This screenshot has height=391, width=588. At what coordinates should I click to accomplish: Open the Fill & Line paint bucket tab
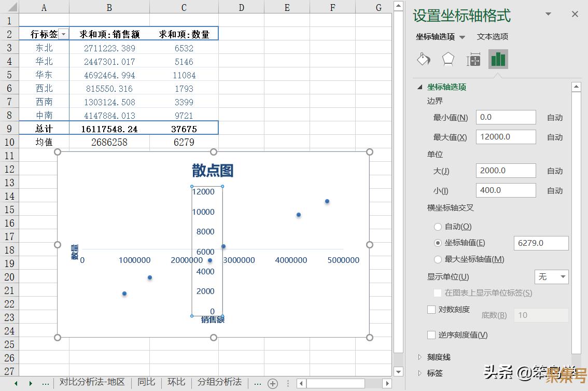click(424, 59)
